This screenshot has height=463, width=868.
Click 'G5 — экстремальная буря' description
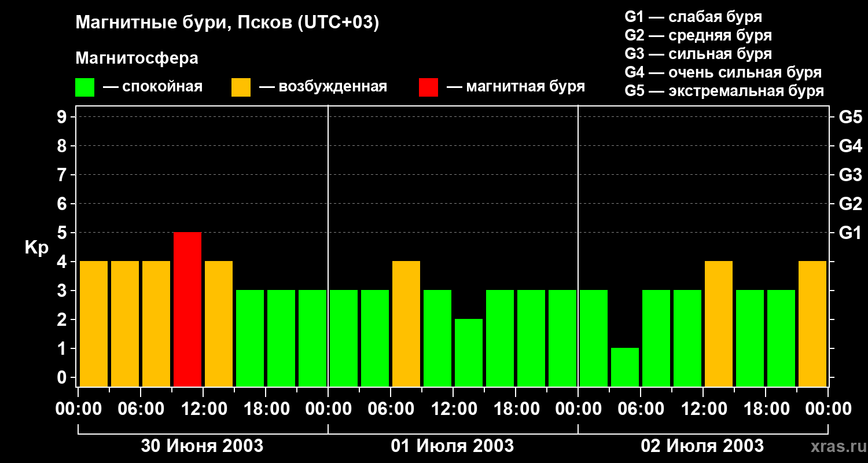point(724,91)
